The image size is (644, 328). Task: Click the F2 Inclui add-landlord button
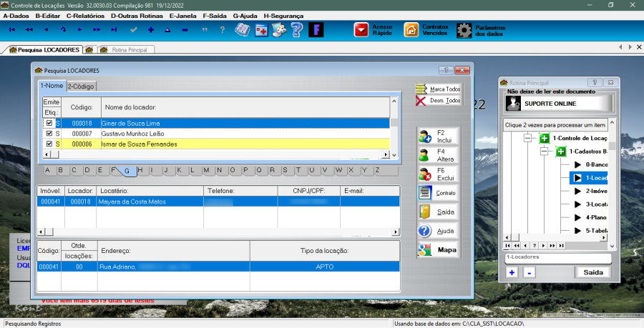(438, 136)
